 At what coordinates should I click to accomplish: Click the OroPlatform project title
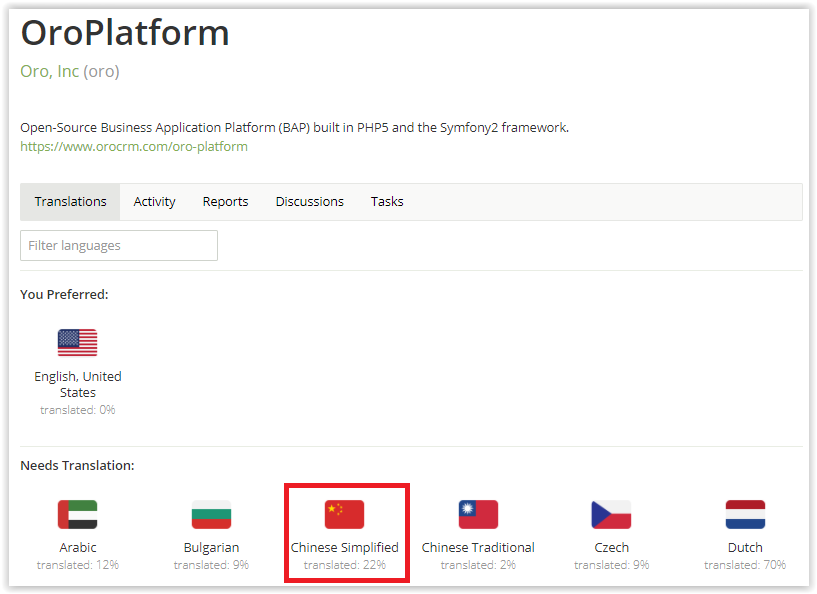point(125,33)
